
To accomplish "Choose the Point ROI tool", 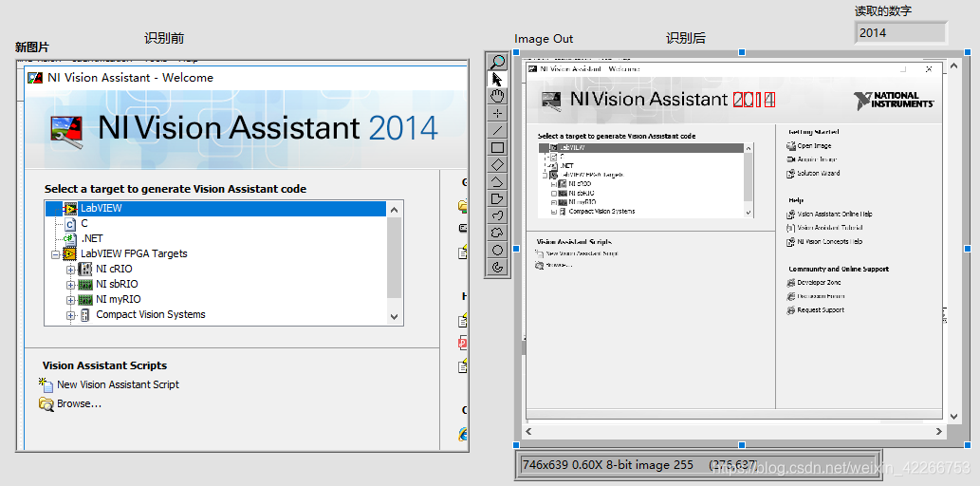I will [497, 113].
